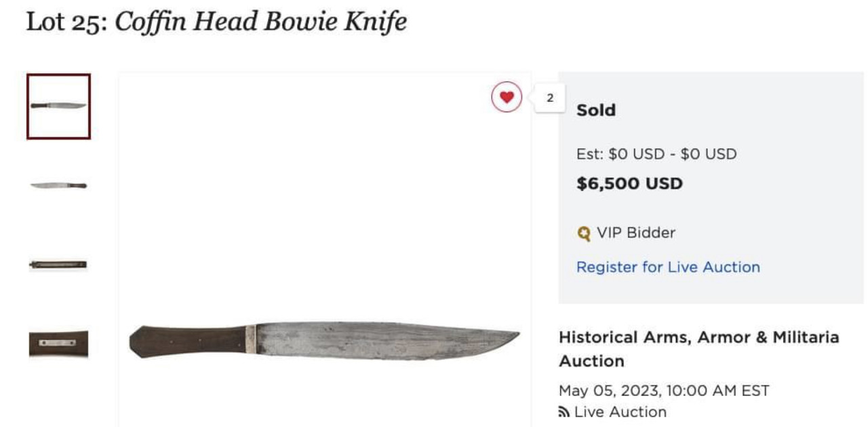Click the estimate $0 USD - $0 USD text

click(656, 154)
